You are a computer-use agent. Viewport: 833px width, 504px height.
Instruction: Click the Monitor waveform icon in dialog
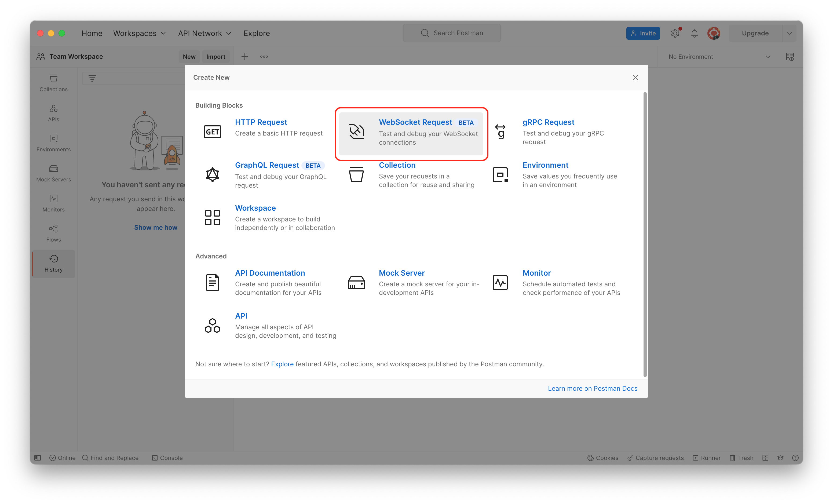[500, 283]
